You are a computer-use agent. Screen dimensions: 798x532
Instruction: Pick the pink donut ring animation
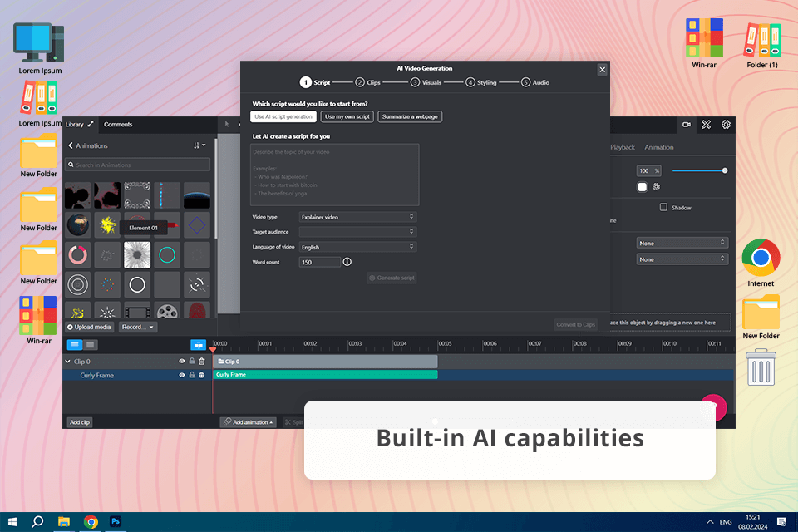click(77, 255)
